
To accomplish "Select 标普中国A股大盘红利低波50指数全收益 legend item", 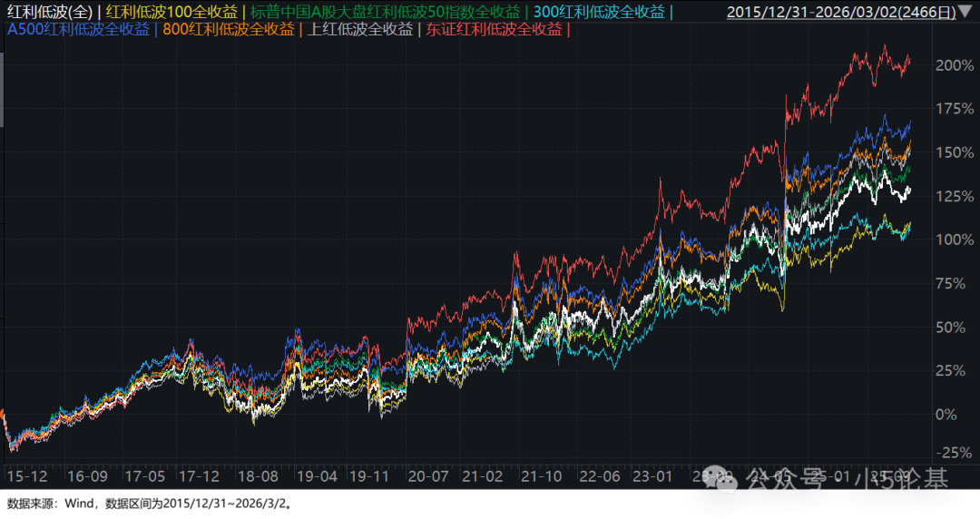I will pyautogui.click(x=377, y=12).
